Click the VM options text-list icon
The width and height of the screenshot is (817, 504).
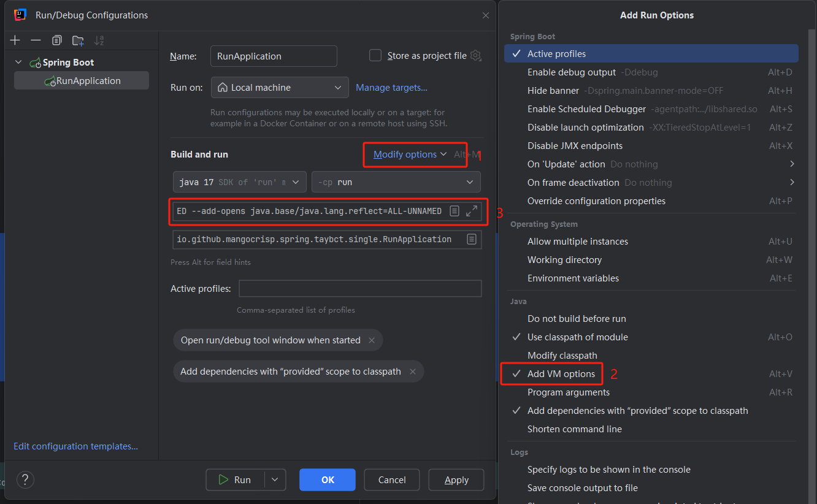click(x=454, y=211)
